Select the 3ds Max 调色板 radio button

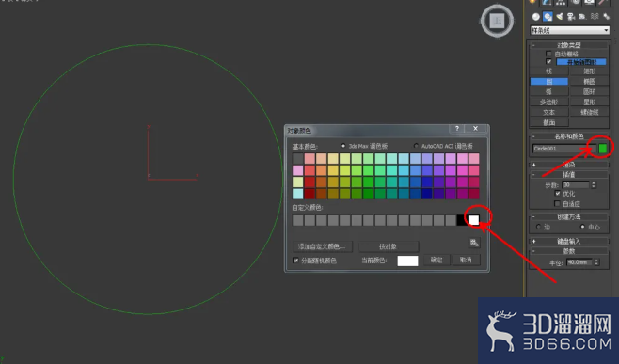tap(343, 146)
